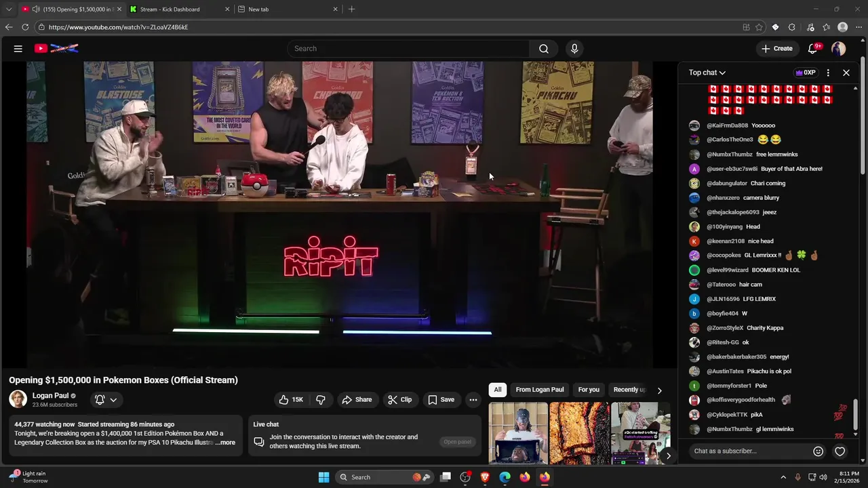Close the live chat panel
The image size is (868, 488).
[846, 73]
